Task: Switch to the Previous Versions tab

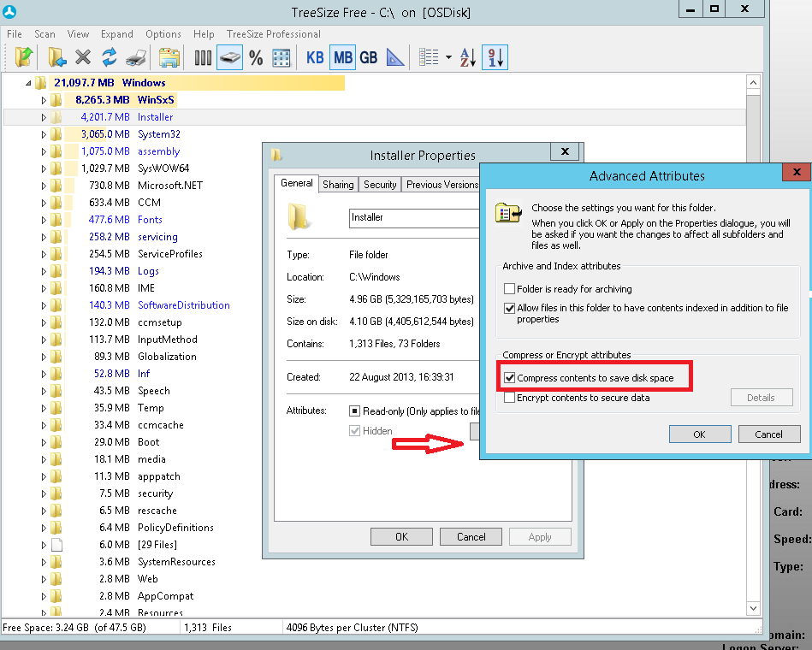Action: (x=442, y=185)
